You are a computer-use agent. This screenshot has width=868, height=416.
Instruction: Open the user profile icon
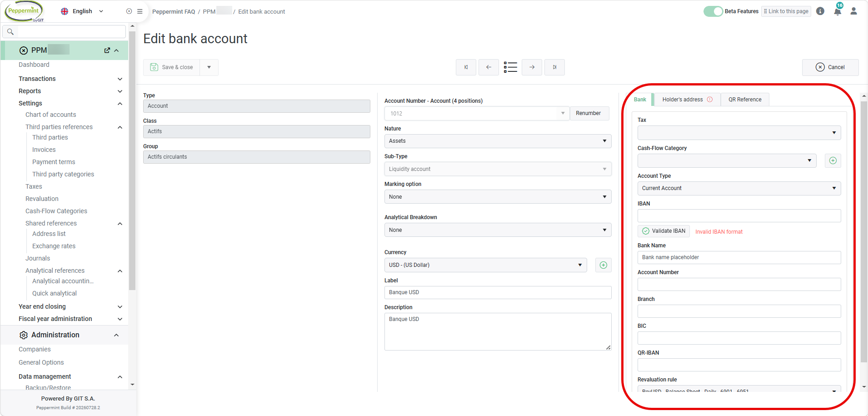[x=853, y=11]
